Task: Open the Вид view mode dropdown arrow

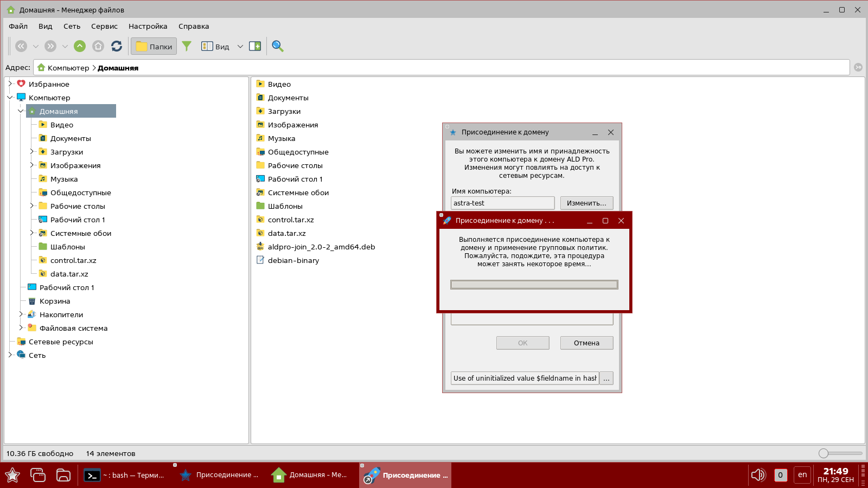Action: [240, 47]
